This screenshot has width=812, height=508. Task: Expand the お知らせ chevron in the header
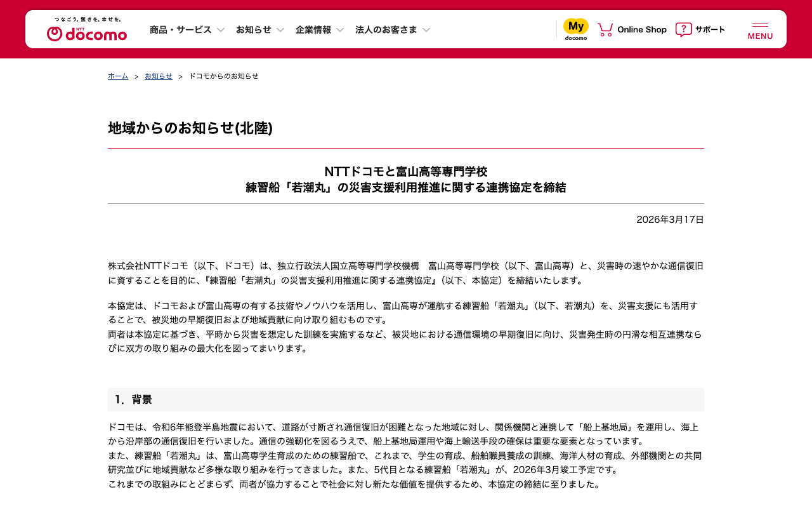point(280,30)
